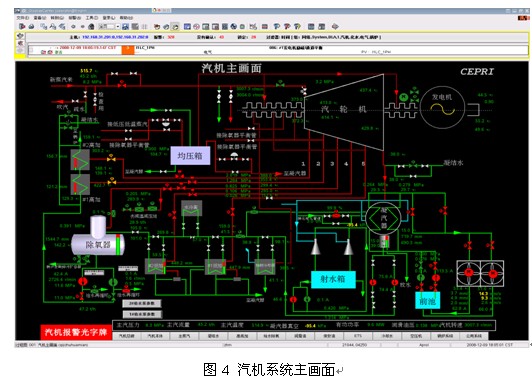Switch to the 高低加 screen tab
Viewport: 532px width, 386px height.
242,336
